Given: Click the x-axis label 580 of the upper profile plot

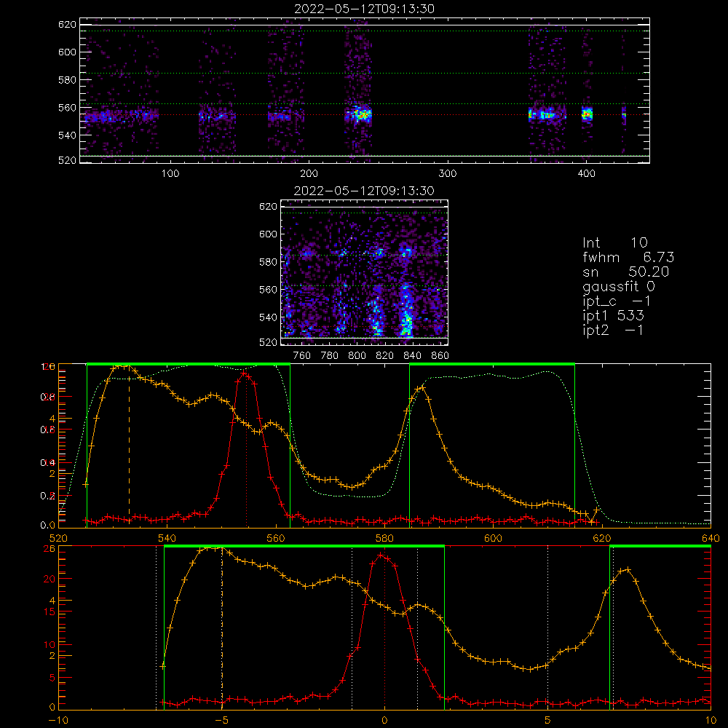Looking at the screenshot, I should coord(384,538).
